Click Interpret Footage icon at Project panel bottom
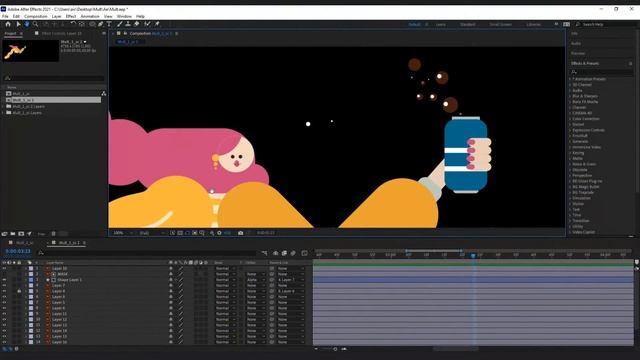 pyautogui.click(x=4, y=234)
